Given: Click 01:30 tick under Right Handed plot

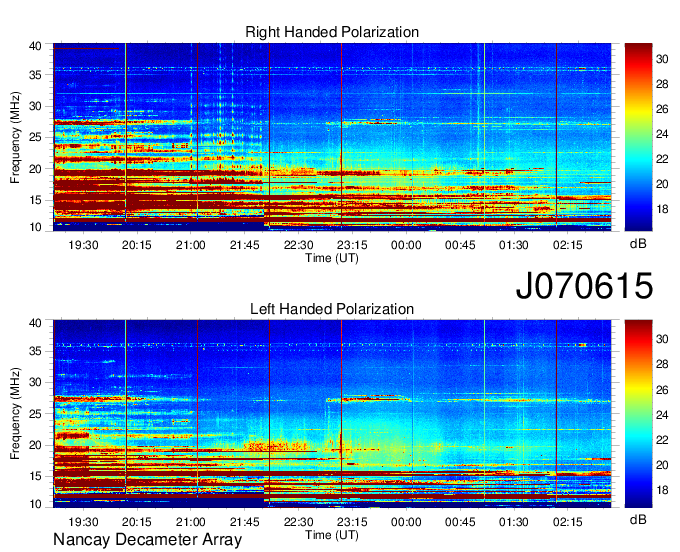Looking at the screenshot, I should [x=513, y=245].
